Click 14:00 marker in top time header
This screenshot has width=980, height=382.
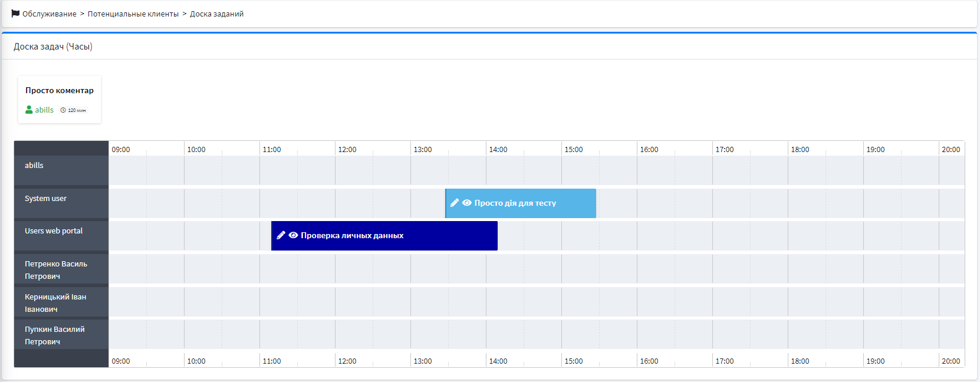(x=498, y=150)
